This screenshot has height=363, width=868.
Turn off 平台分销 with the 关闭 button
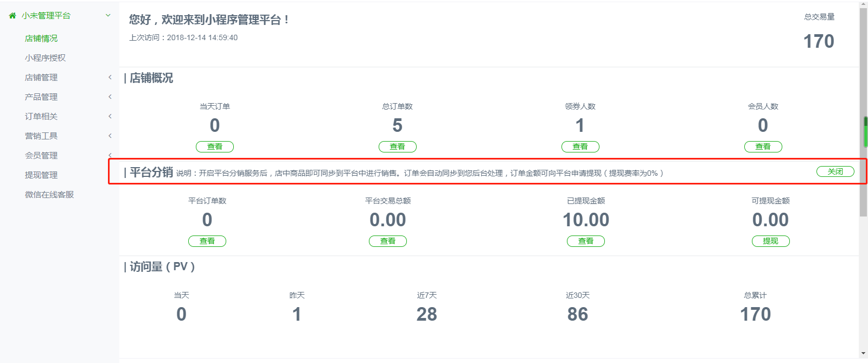(835, 171)
